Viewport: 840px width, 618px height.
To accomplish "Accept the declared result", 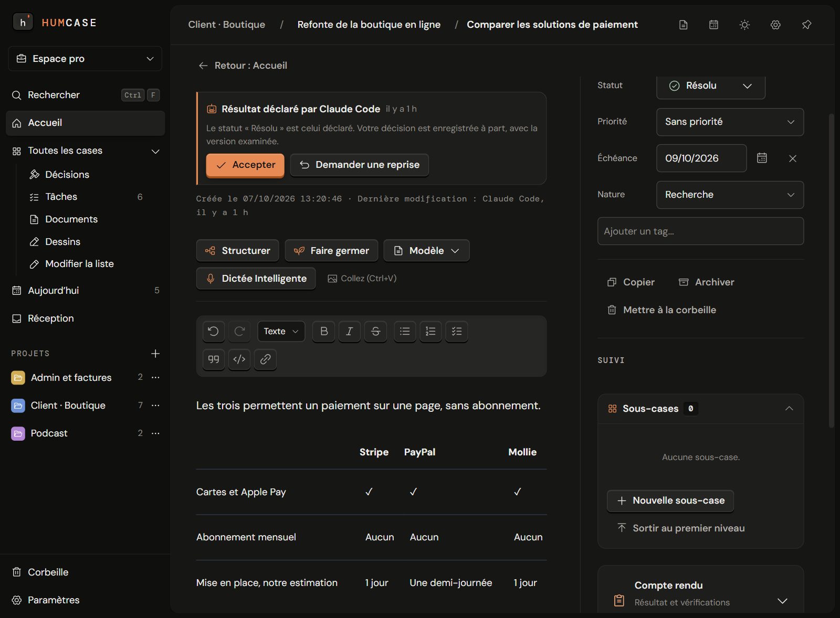I will pyautogui.click(x=245, y=165).
